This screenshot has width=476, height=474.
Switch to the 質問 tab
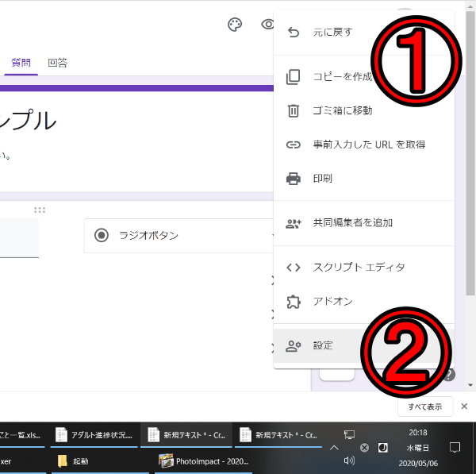click(x=21, y=62)
